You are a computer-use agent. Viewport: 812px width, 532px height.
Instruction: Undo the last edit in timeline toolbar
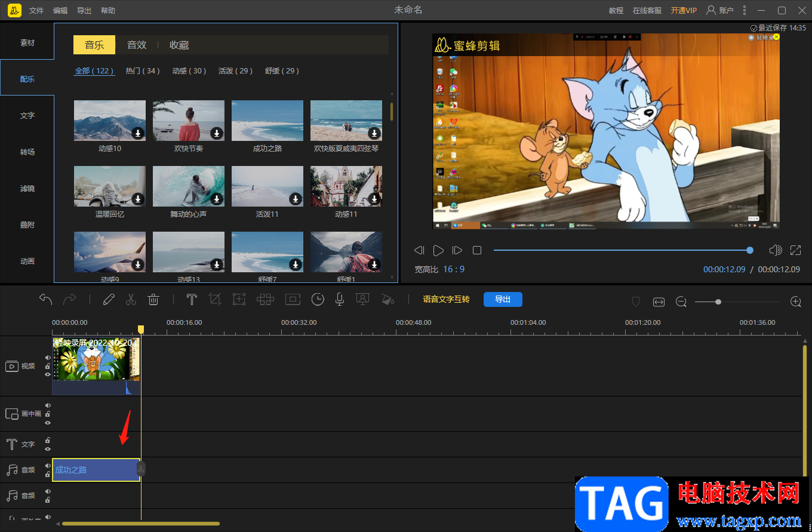coord(46,299)
